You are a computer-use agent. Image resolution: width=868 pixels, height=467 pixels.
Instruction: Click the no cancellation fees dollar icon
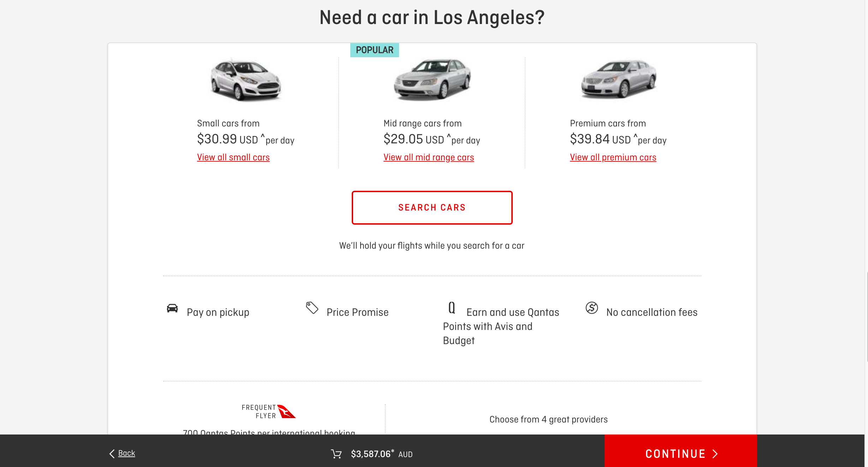click(592, 308)
